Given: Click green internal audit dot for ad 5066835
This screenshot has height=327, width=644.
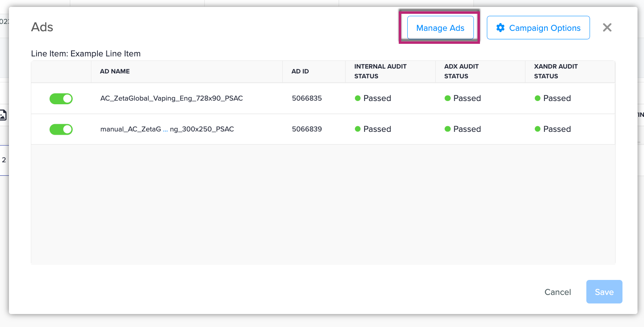Looking at the screenshot, I should 358,98.
